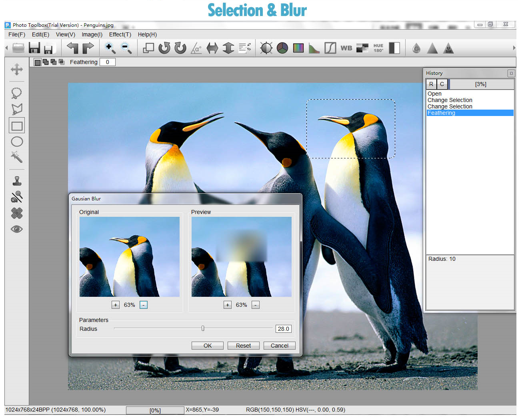Choose the Clone Stamp tool
Screen dimensions: 520x420
[x=17, y=181]
